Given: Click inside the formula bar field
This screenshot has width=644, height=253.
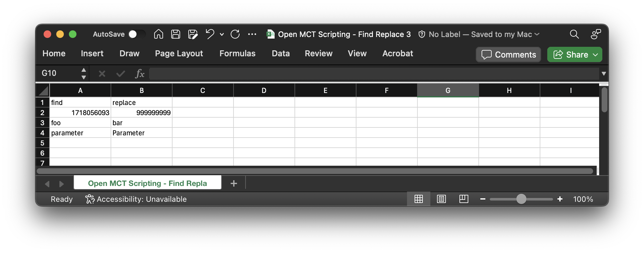Looking at the screenshot, I should (374, 74).
